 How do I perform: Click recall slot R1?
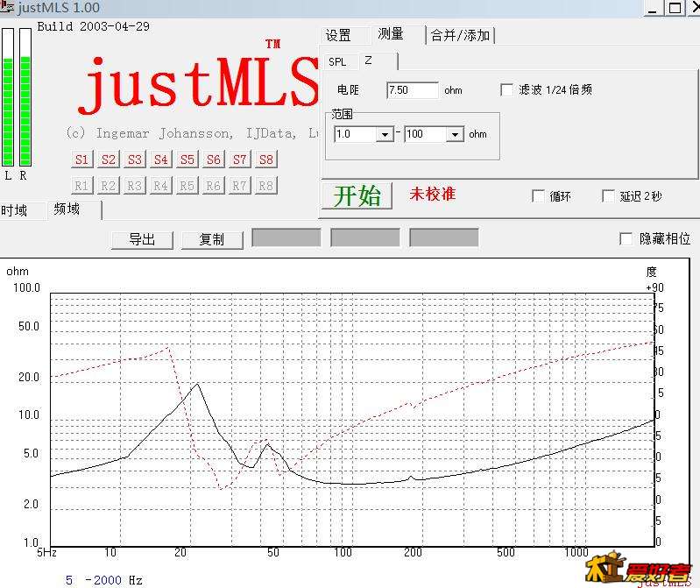click(82, 185)
